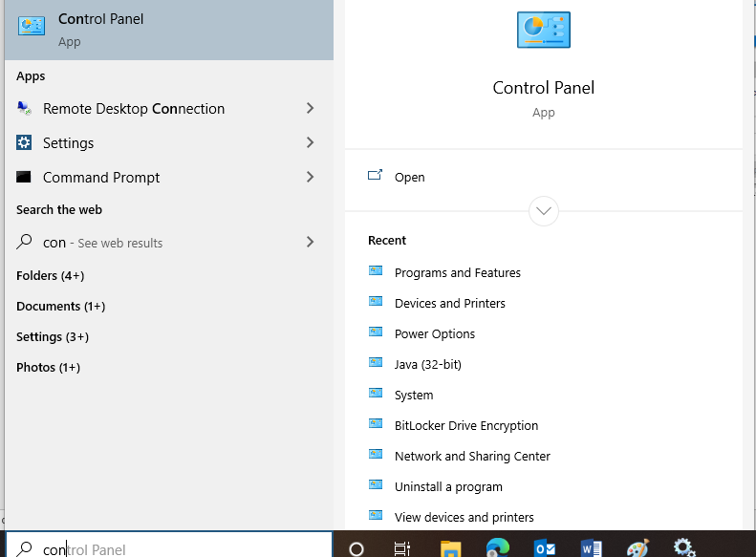Click File Explorer icon in taskbar
This screenshot has width=756, height=557.
coord(451,548)
